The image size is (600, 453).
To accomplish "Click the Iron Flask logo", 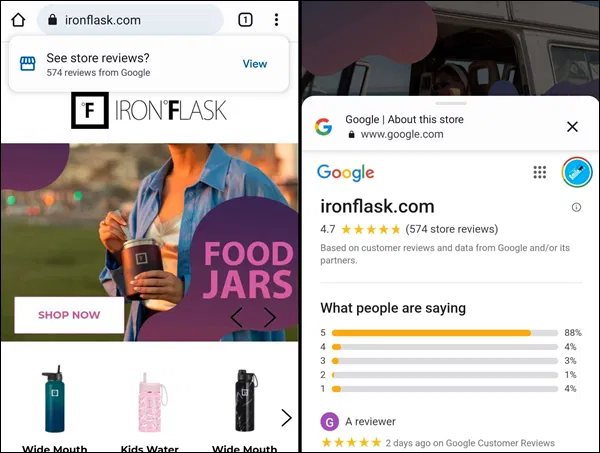I will point(149,110).
